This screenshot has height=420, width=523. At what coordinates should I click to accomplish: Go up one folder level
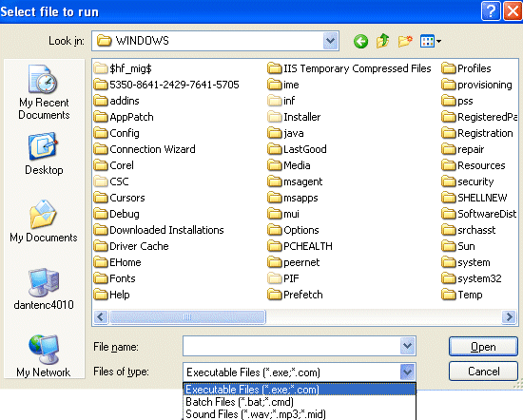(382, 41)
